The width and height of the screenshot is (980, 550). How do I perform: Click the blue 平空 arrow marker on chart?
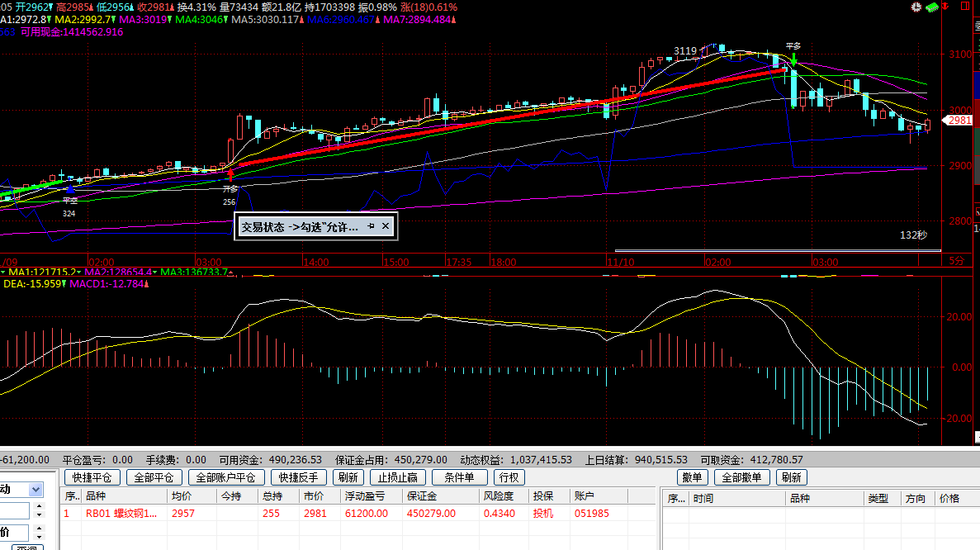(69, 189)
